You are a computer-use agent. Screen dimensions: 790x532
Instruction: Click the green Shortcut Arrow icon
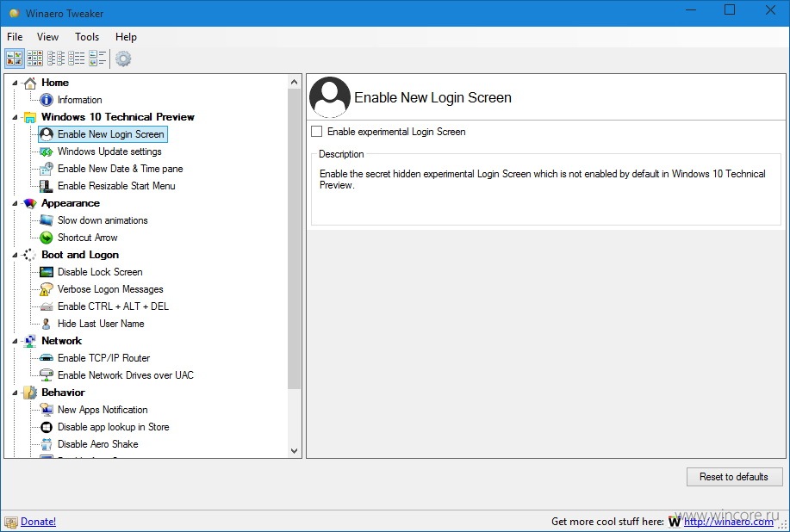coord(47,238)
